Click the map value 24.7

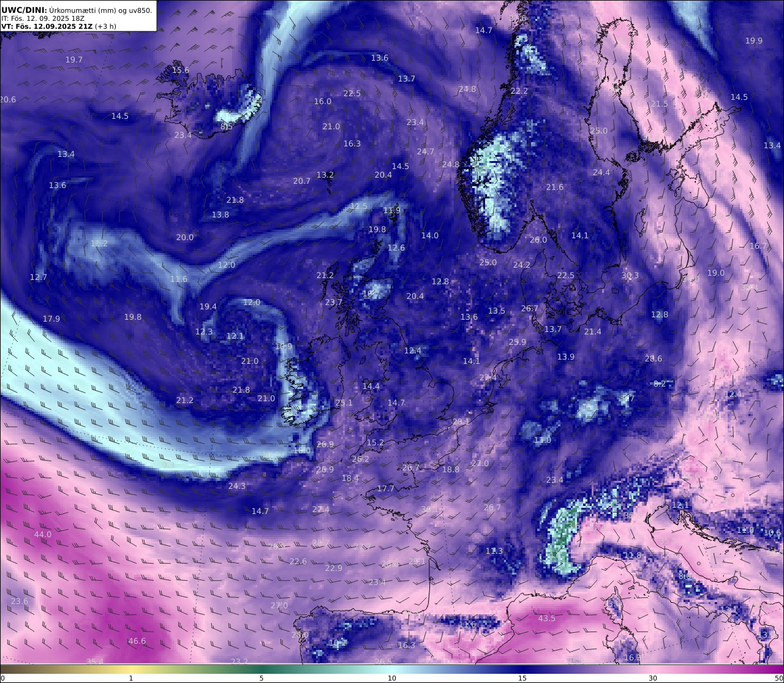[x=426, y=152]
